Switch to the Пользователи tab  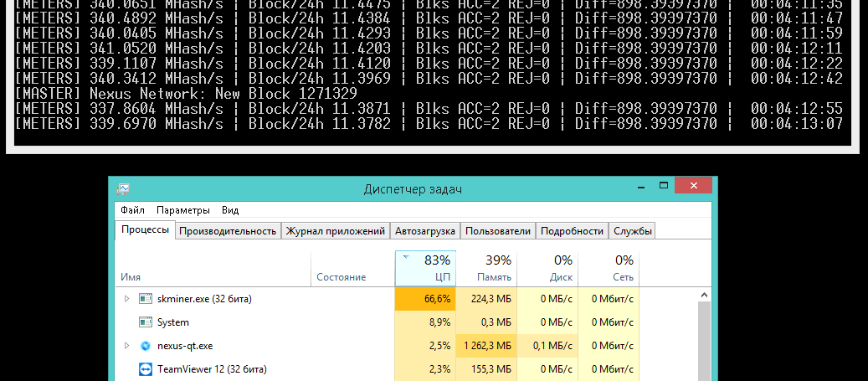498,231
